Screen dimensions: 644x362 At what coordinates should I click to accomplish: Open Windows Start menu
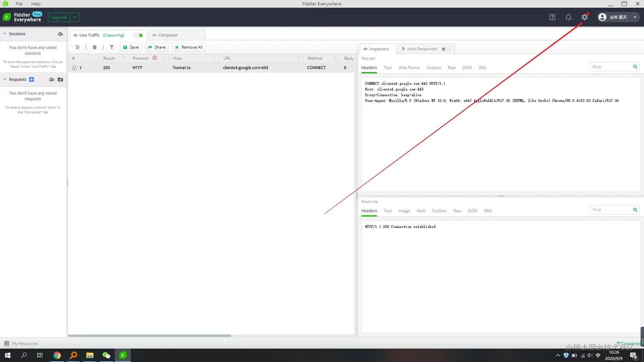coord(7,355)
